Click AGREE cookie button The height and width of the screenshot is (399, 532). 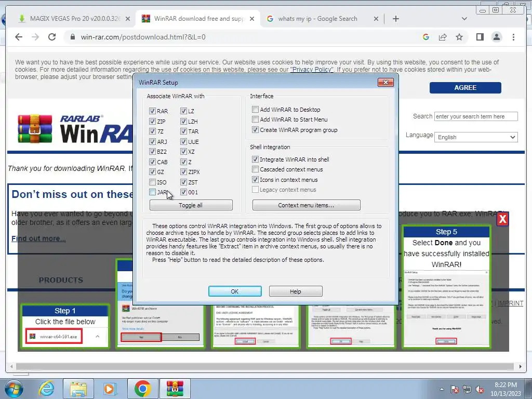coord(465,87)
